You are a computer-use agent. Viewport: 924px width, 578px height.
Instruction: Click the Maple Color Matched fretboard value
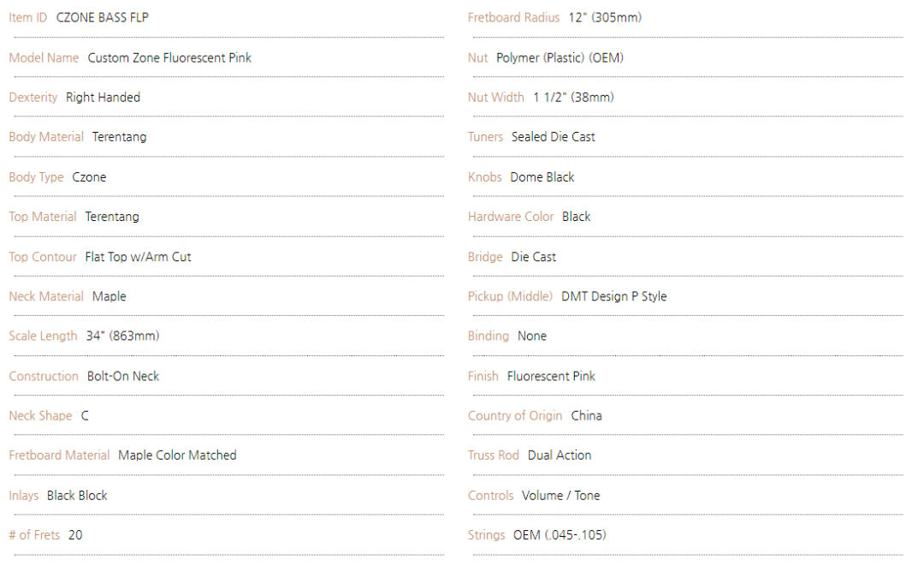[177, 456]
